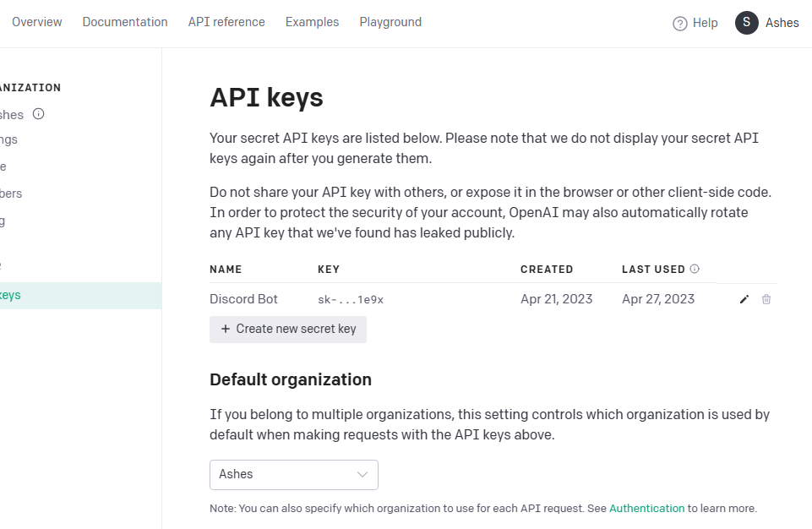This screenshot has width=812, height=529.
Task: Switch to the Overview tab
Action: 36,22
